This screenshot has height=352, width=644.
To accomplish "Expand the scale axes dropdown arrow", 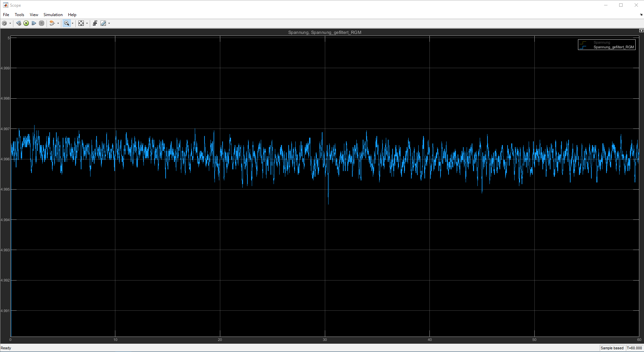I will pos(87,23).
